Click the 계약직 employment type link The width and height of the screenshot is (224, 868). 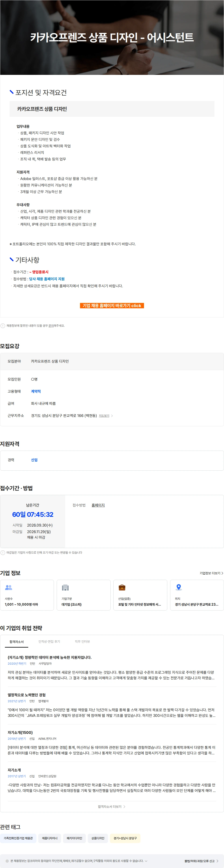pyautogui.click(x=36, y=391)
